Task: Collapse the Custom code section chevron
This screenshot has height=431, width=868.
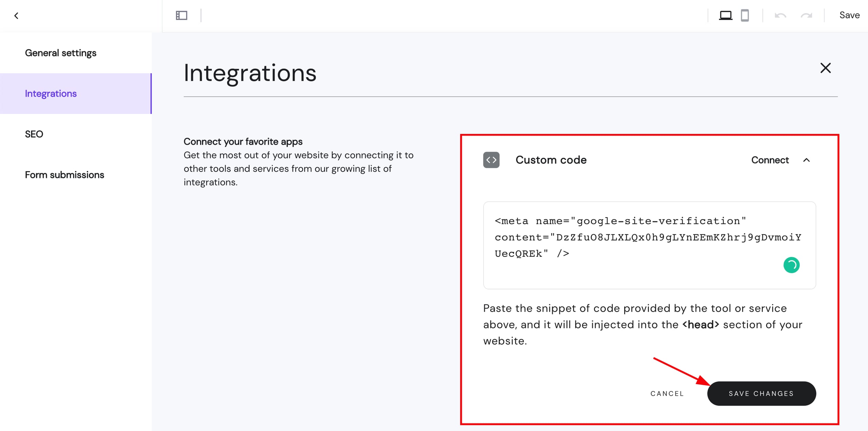Action: 807,160
